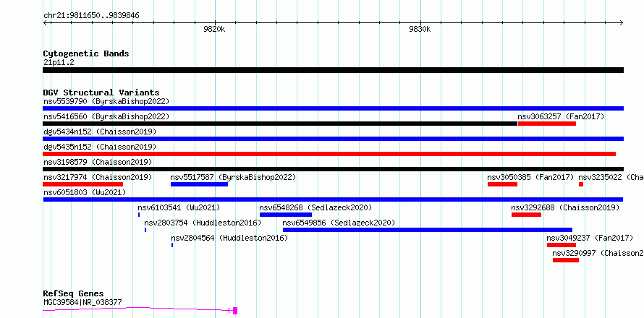Viewport: 644px width, 318px height.
Task: Click the red bar under nsv3049237
Action: coord(562,245)
